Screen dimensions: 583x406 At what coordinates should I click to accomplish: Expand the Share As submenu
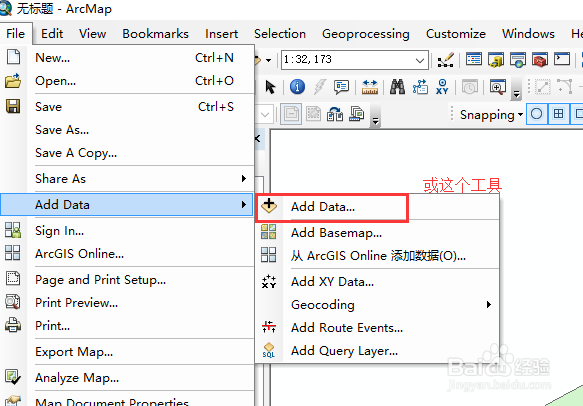pyautogui.click(x=244, y=178)
